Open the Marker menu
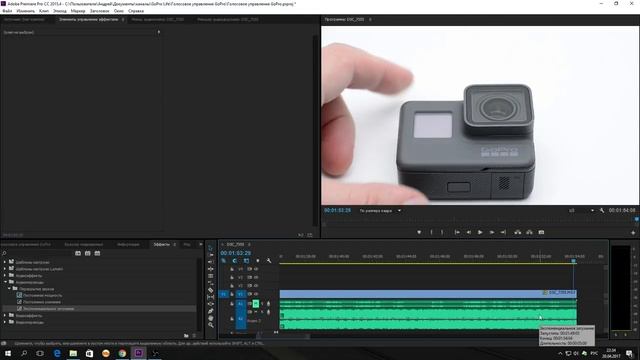Screen dimensions: 640x360 pyautogui.click(x=78, y=11)
